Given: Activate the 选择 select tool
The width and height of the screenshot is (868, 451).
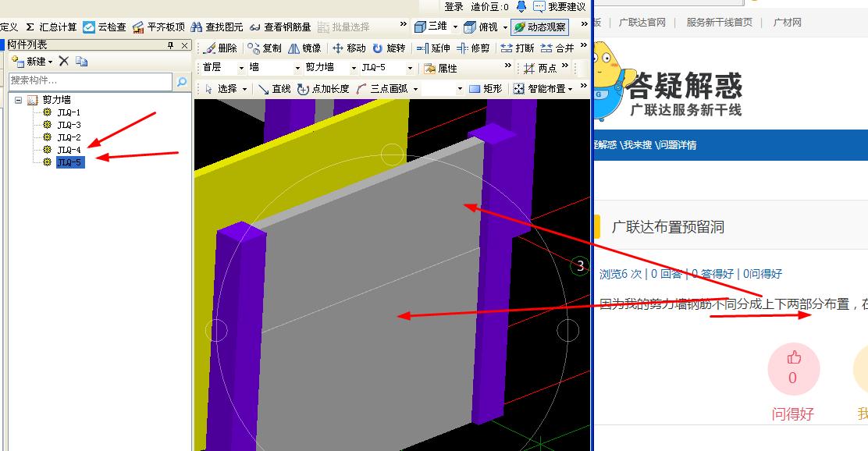Looking at the screenshot, I should click(221, 88).
